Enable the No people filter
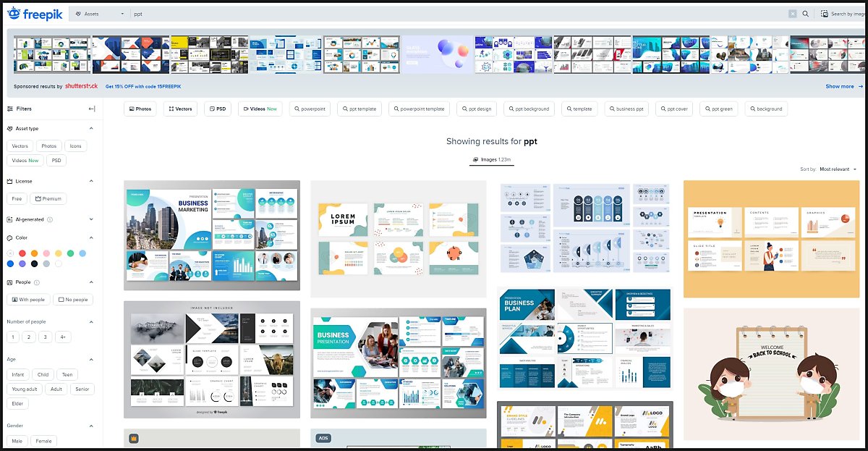 tap(73, 299)
